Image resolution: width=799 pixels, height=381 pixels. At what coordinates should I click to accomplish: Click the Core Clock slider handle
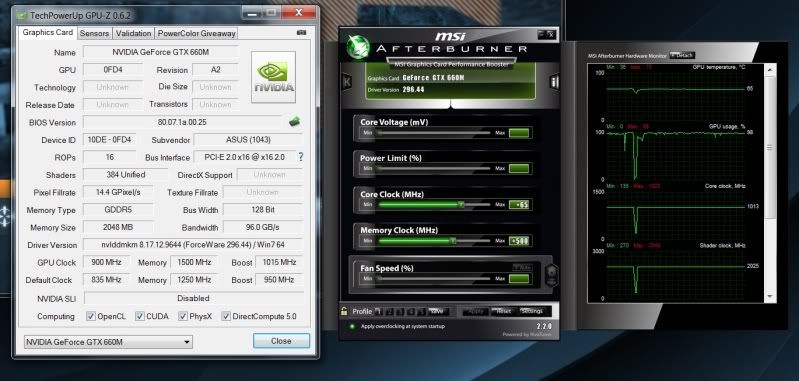(x=461, y=204)
